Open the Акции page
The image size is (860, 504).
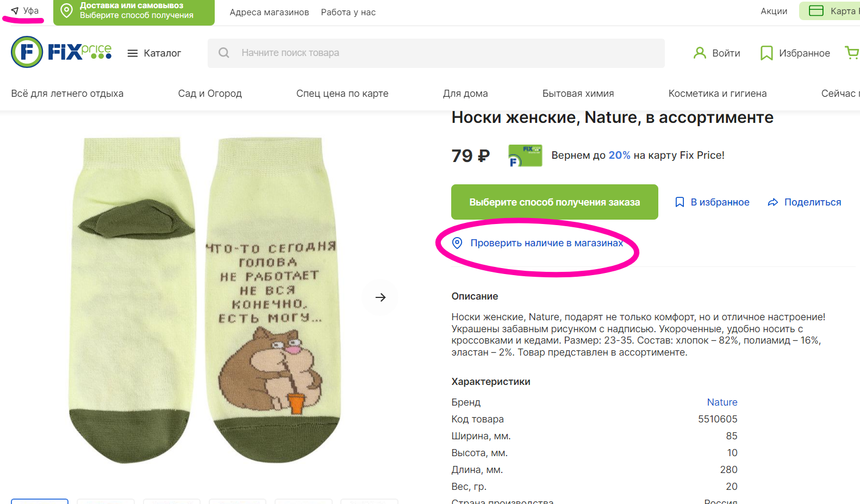[x=774, y=11]
